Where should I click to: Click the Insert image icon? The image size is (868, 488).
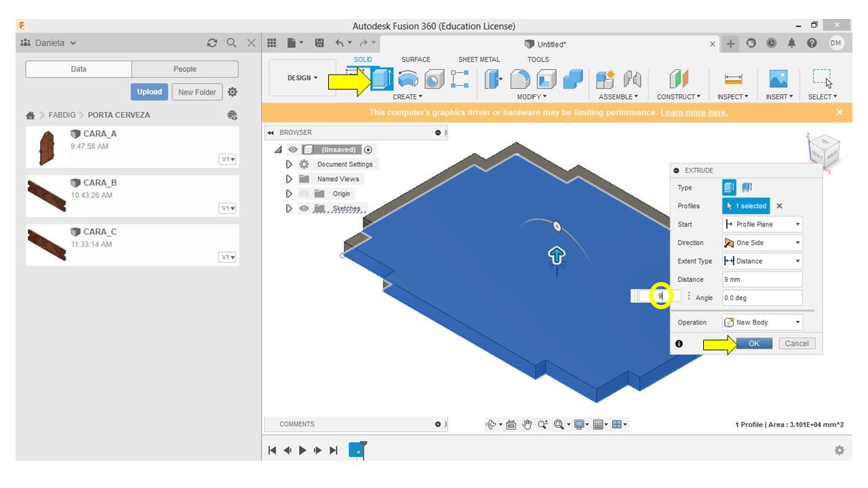coord(778,79)
